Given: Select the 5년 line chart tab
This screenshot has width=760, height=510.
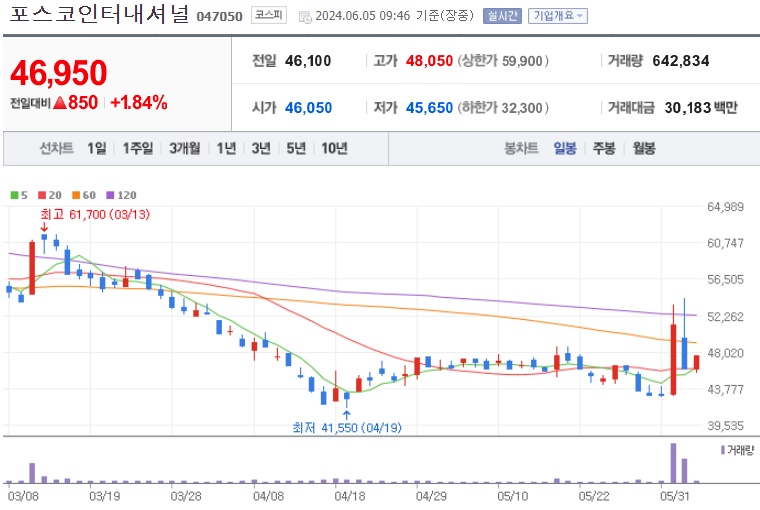Looking at the screenshot, I should tap(296, 148).
